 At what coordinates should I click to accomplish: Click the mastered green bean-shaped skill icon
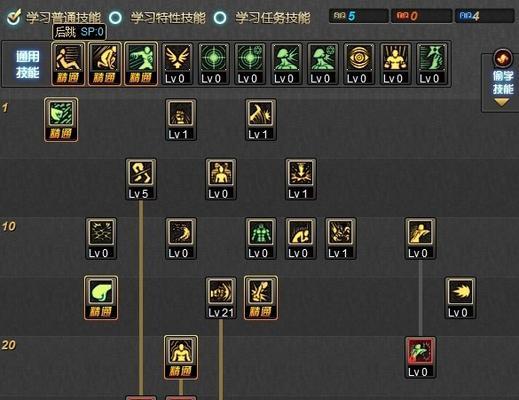[x=101, y=298]
